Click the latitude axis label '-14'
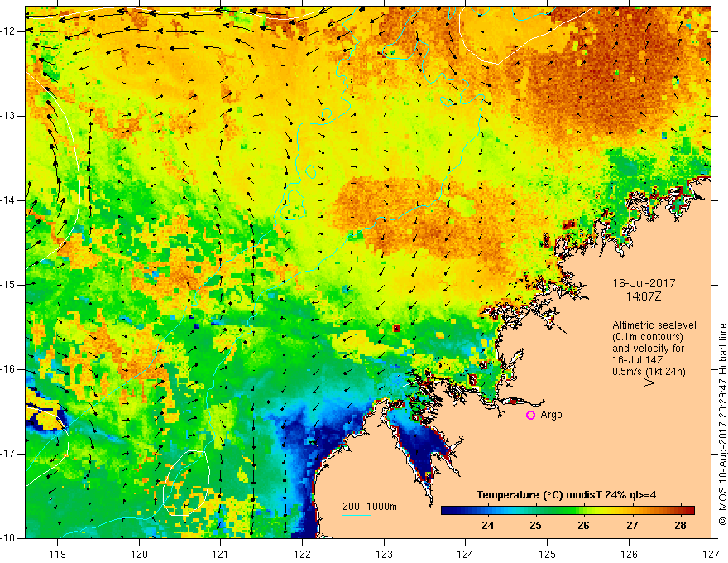728x563 pixels. pyautogui.click(x=8, y=200)
